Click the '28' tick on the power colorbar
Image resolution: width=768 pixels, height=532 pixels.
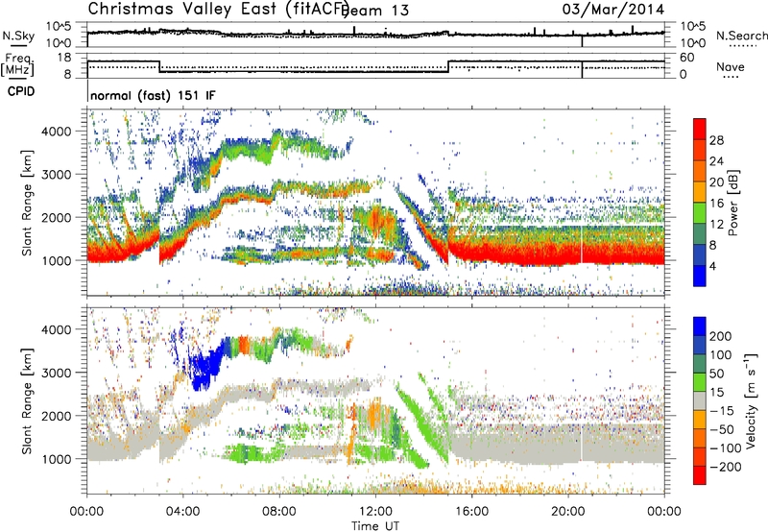(x=716, y=140)
